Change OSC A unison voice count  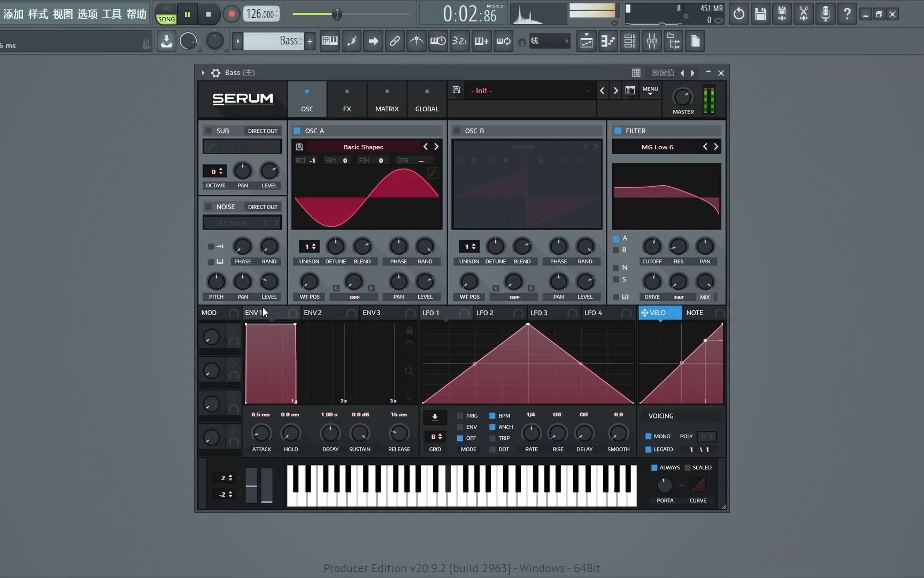click(x=309, y=247)
